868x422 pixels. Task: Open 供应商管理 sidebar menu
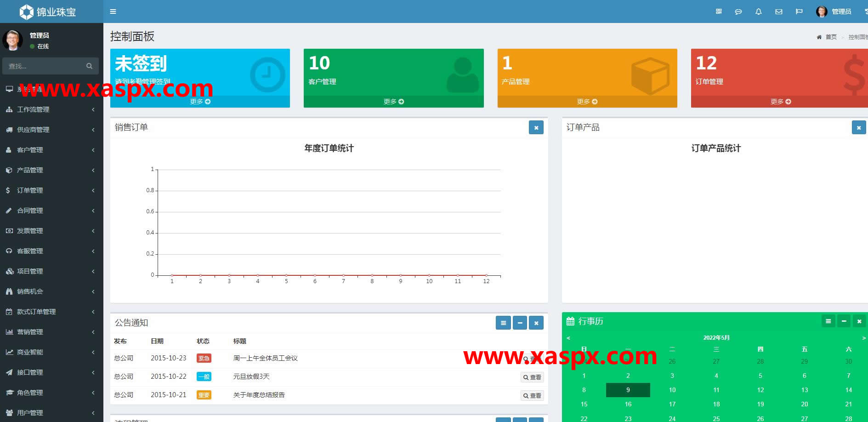tap(51, 130)
